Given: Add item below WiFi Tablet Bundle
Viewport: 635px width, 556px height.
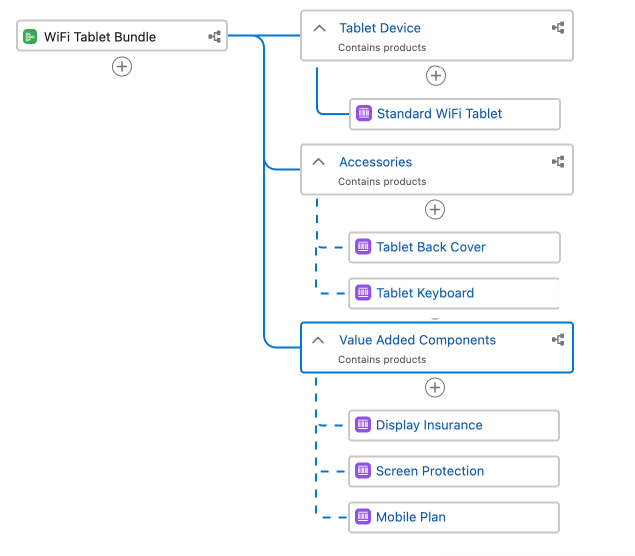Looking at the screenshot, I should click(x=122, y=66).
